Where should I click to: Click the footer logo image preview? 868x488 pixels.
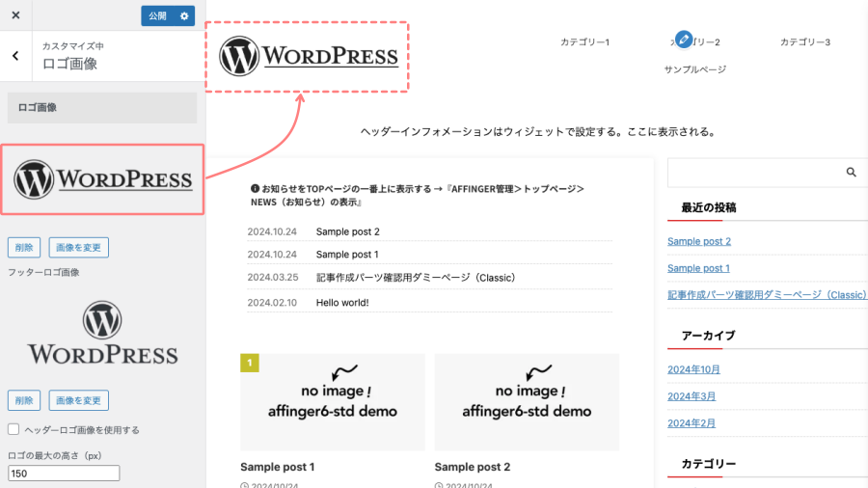102,333
